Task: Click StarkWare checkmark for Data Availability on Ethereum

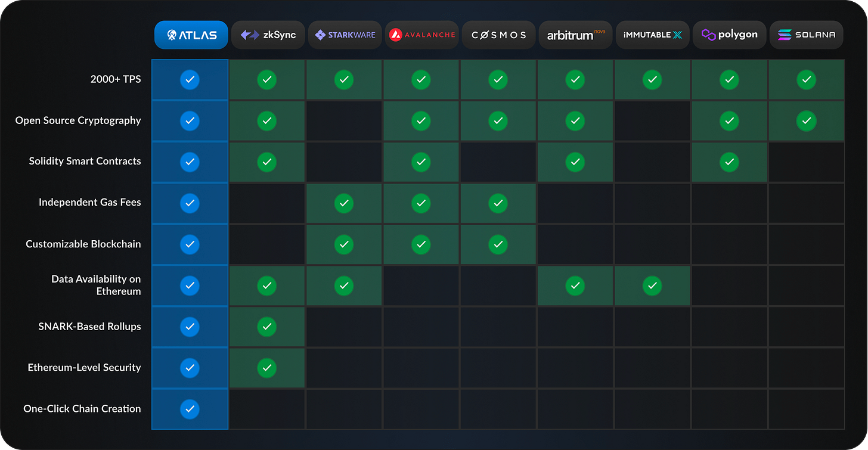Action: (x=343, y=285)
